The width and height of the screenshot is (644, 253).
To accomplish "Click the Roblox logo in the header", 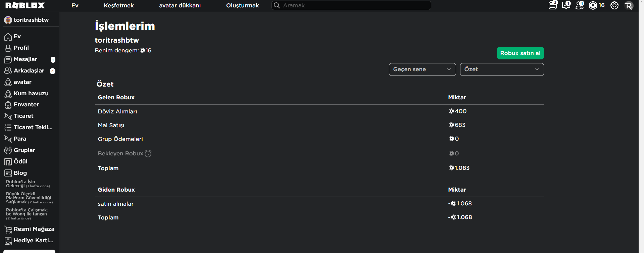I will (x=25, y=5).
